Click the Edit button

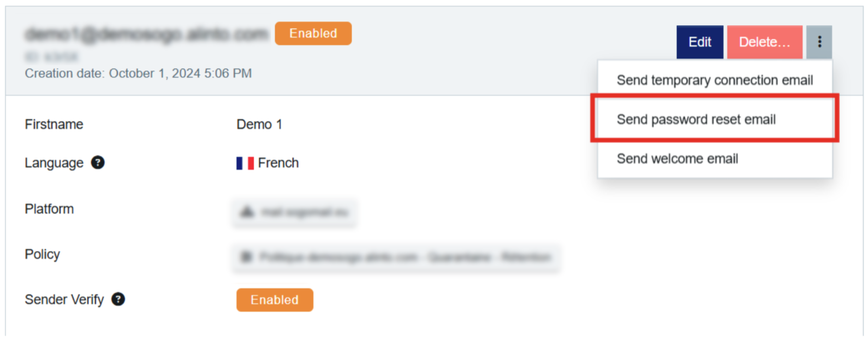pyautogui.click(x=699, y=42)
